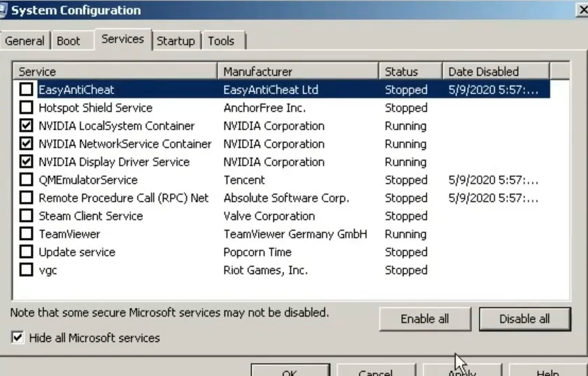Click the Tencent manufacturer cell
This screenshot has width=588, height=376.
click(x=244, y=180)
